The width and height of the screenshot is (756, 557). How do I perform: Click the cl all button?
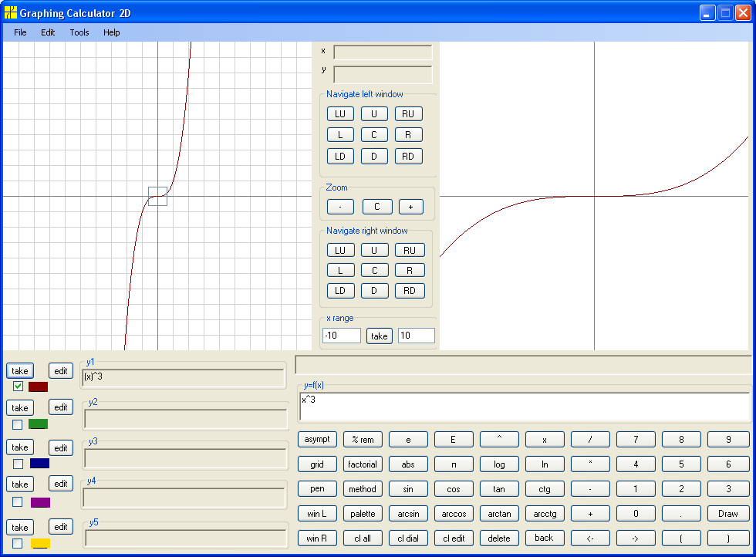pyautogui.click(x=363, y=538)
